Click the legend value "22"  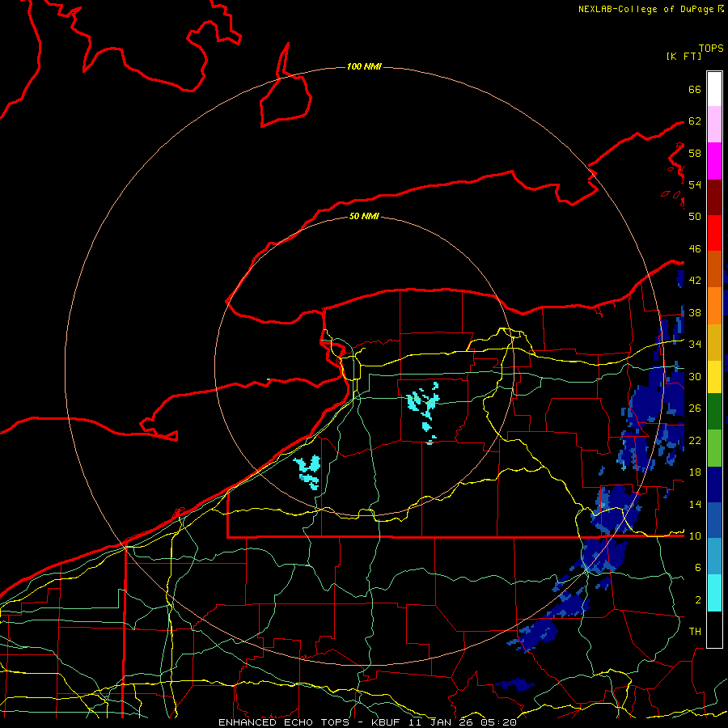695,441
